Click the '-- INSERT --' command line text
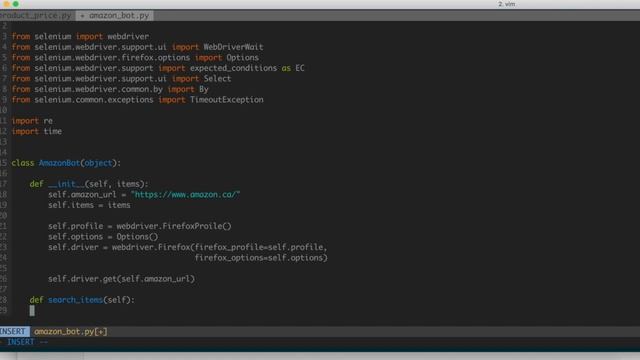The width and height of the screenshot is (640, 360). [x=24, y=342]
